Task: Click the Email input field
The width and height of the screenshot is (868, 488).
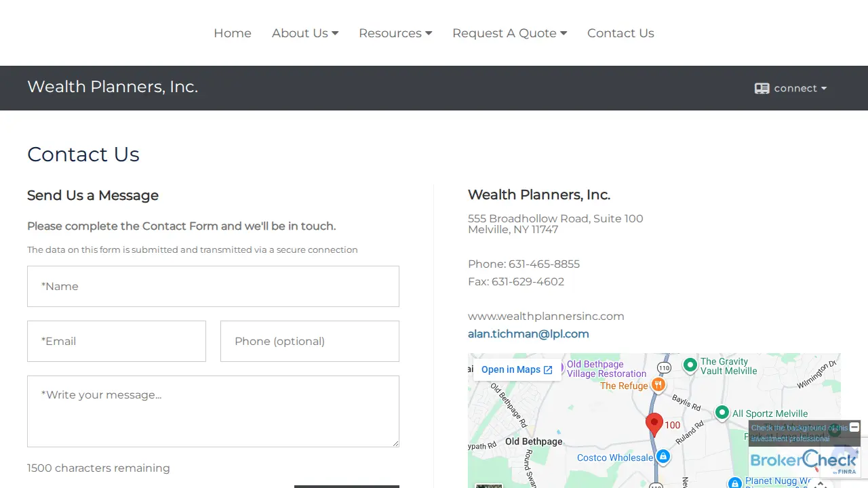Action: tap(117, 341)
